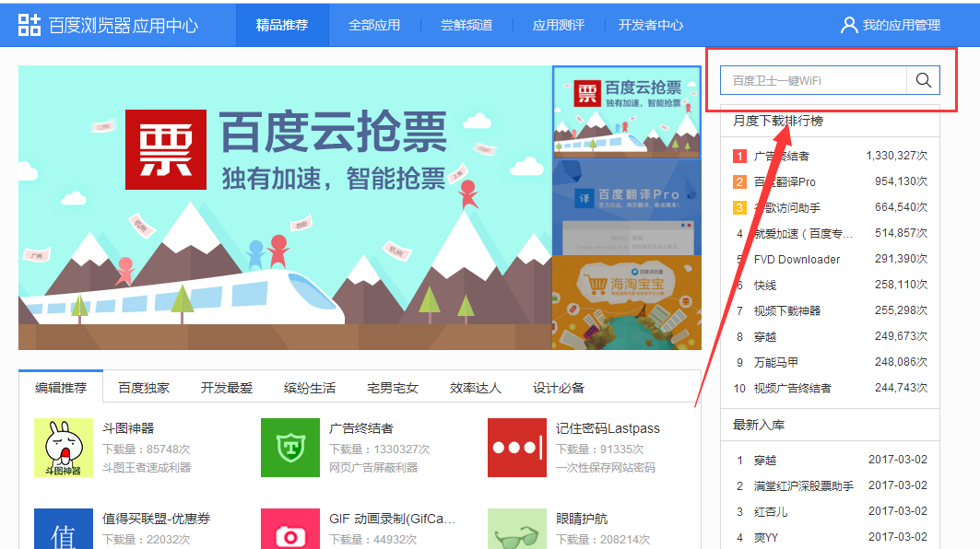Viewport: 980px width, 549px height.
Task: Click the red 记住密码Lastpass app icon
Action: (x=516, y=449)
